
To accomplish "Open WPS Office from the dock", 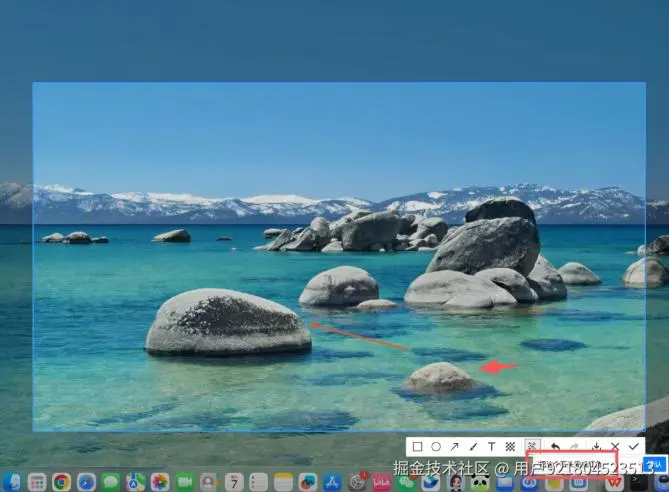I will click(x=614, y=483).
